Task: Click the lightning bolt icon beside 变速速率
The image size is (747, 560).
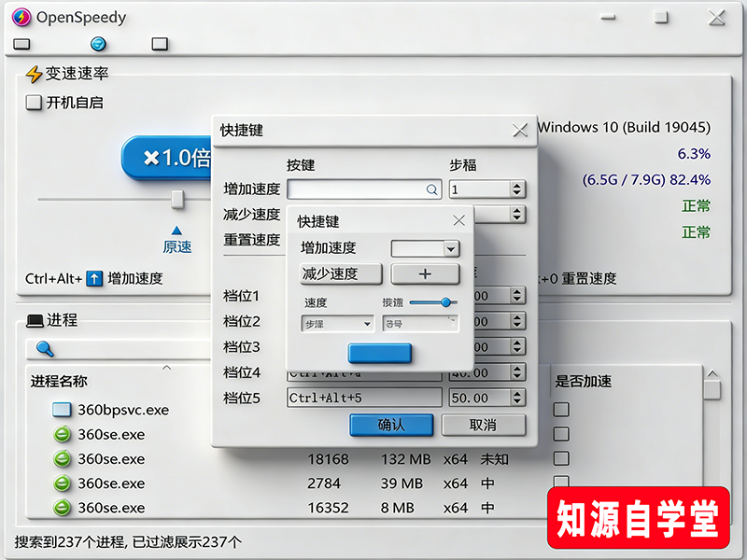Action: [x=35, y=72]
